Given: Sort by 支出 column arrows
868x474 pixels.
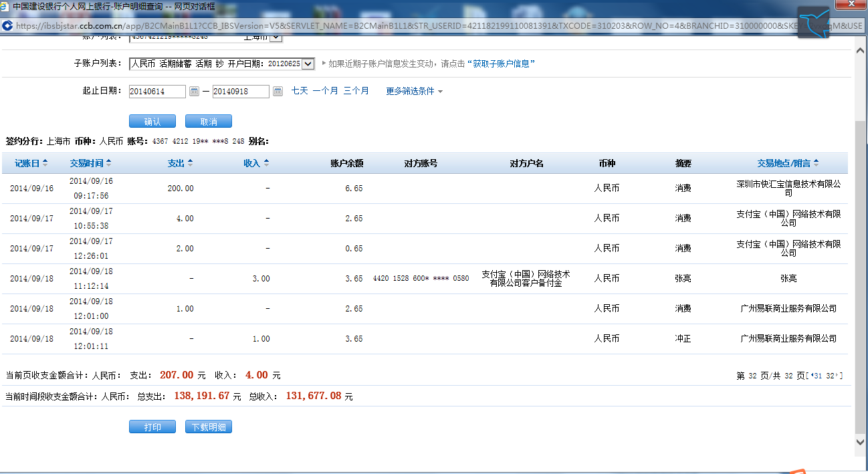Looking at the screenshot, I should pos(190,163).
